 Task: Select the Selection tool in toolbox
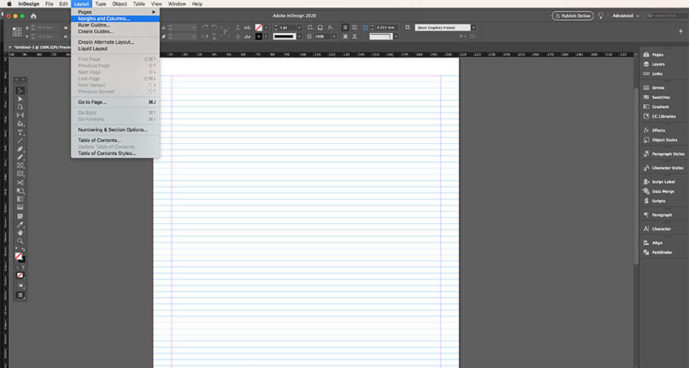(20, 91)
